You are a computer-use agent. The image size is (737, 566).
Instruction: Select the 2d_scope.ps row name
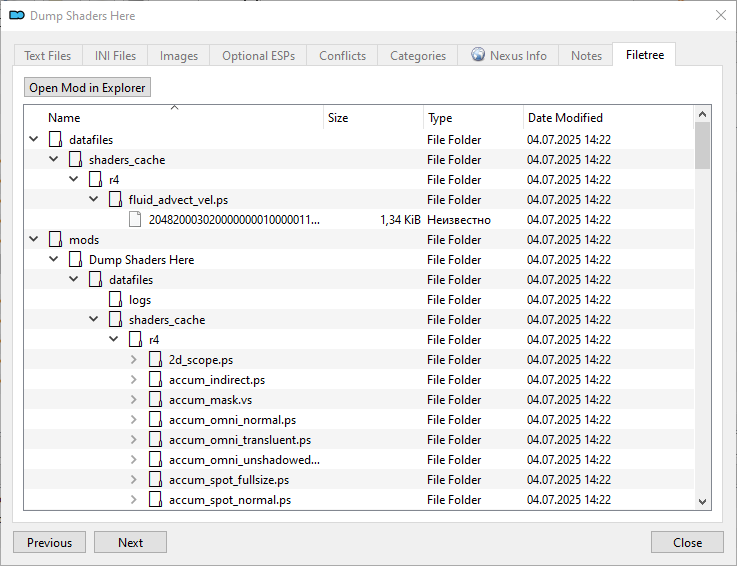click(201, 360)
